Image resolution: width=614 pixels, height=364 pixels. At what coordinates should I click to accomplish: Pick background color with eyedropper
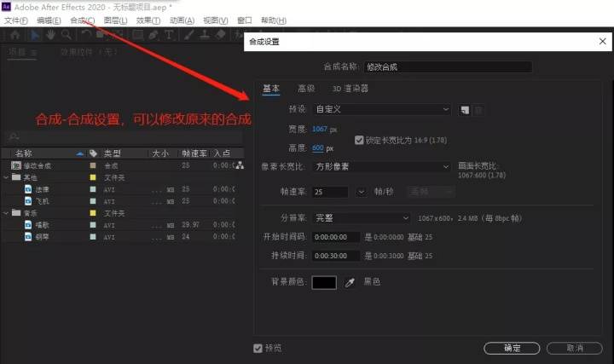coord(350,282)
